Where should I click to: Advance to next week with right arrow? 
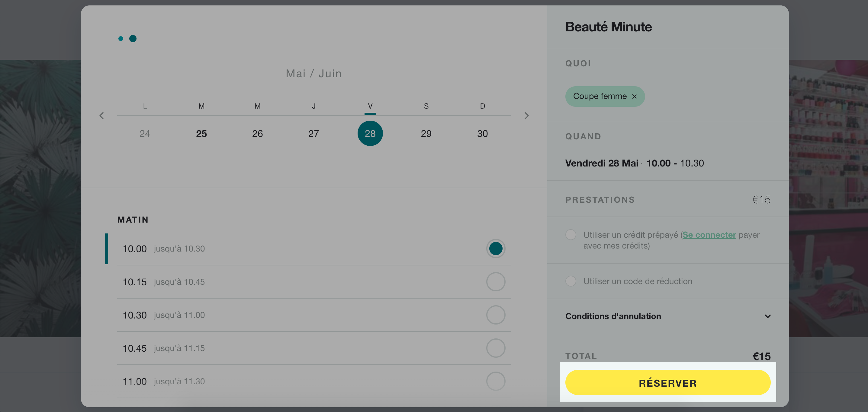pos(526,116)
